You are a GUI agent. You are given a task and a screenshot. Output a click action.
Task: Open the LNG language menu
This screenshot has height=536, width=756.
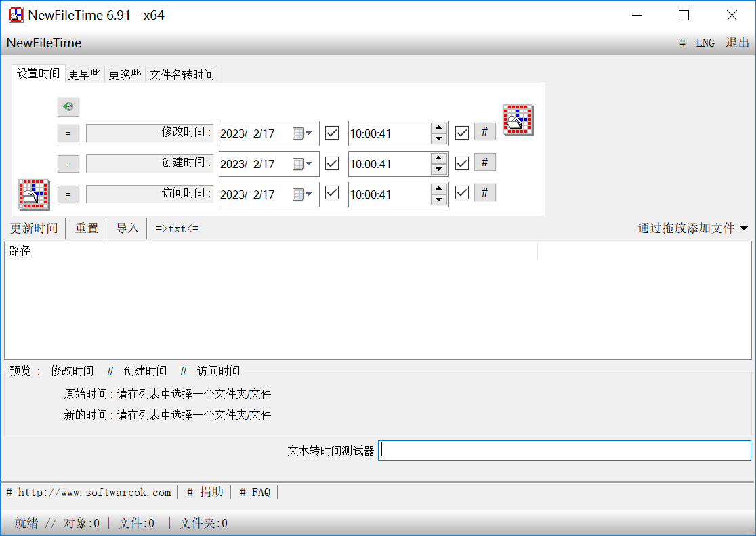(x=705, y=43)
